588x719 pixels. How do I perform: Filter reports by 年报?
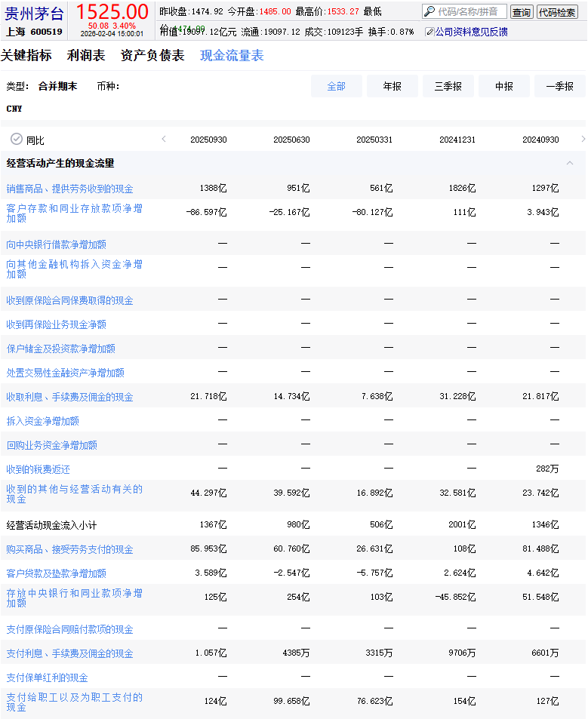click(x=392, y=87)
